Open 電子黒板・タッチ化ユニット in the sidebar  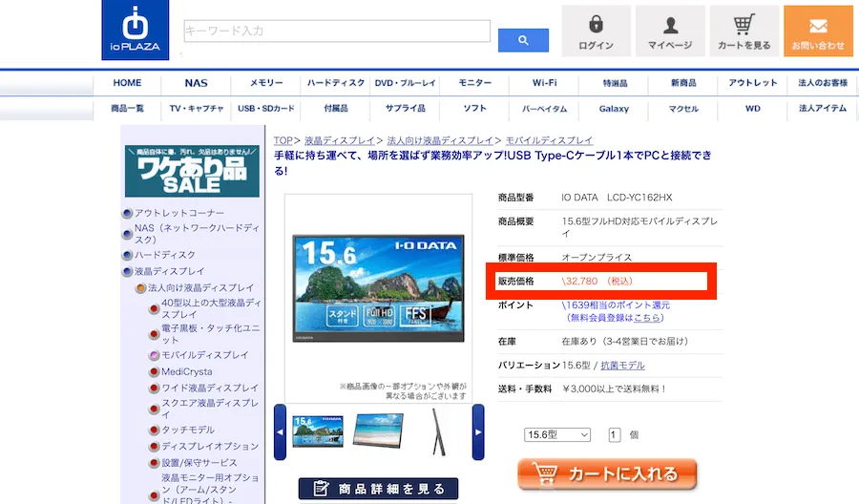210,334
